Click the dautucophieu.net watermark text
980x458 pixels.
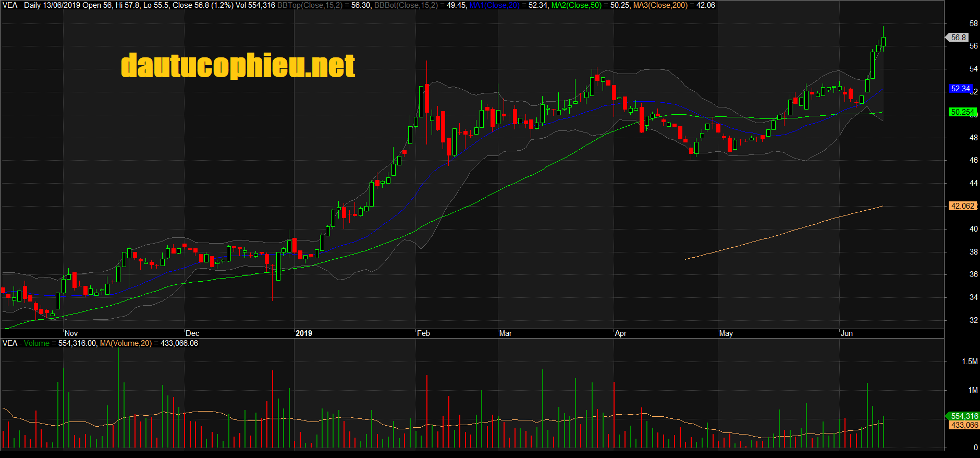coord(238,66)
